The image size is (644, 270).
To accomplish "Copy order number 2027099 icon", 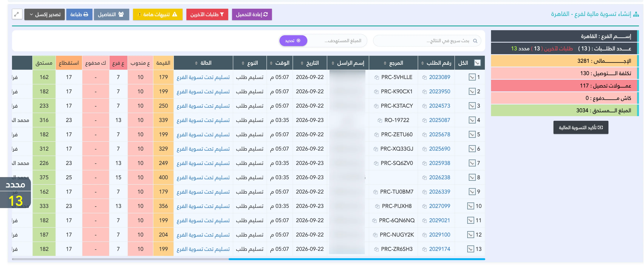I will (x=424, y=207).
